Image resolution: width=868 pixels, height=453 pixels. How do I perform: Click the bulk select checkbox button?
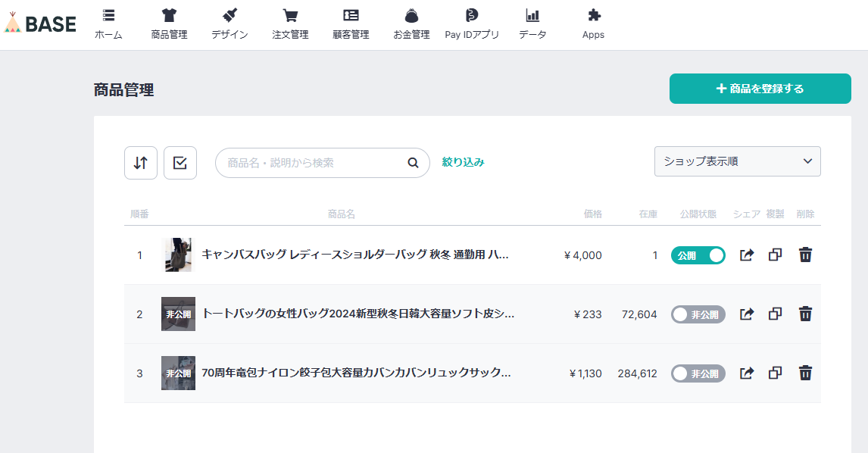click(180, 163)
